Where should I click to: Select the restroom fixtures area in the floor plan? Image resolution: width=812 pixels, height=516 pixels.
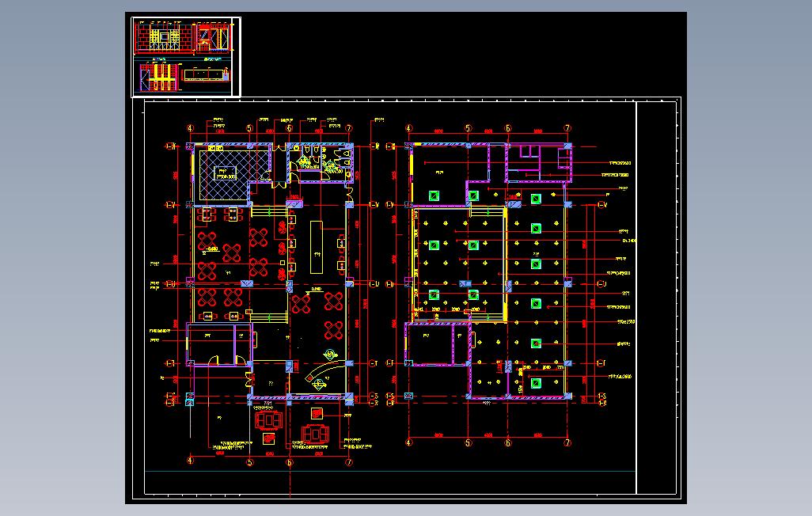tap(322, 162)
